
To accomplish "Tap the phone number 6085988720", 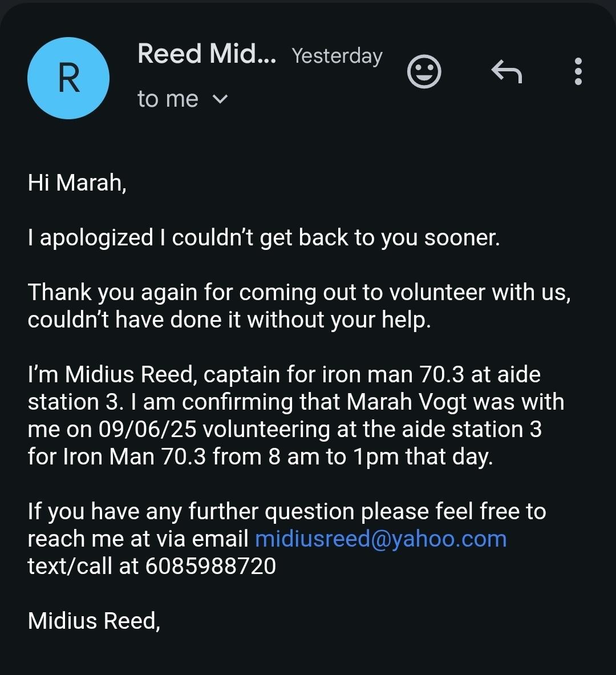I will (210, 566).
